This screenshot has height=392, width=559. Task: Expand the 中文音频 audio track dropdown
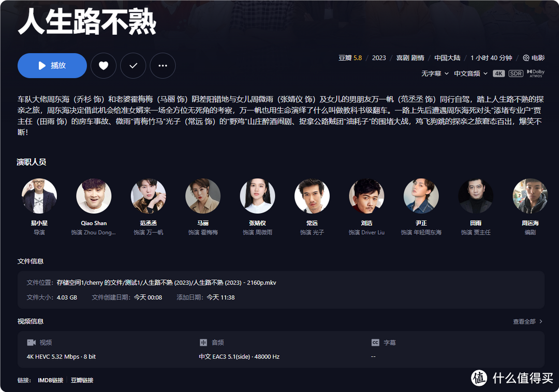(x=470, y=73)
